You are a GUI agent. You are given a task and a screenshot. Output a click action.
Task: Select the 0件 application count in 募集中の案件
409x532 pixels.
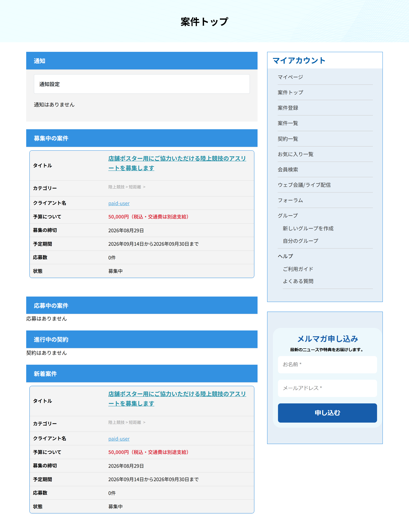[x=112, y=258]
